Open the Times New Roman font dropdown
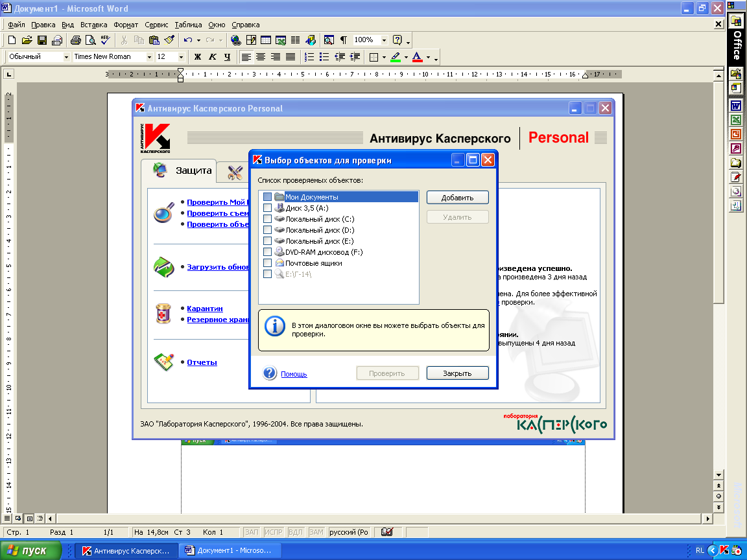 [x=149, y=56]
